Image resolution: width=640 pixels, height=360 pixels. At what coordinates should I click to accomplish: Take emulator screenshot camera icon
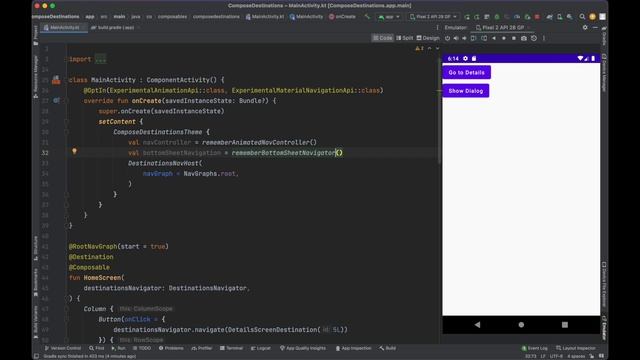[524, 38]
